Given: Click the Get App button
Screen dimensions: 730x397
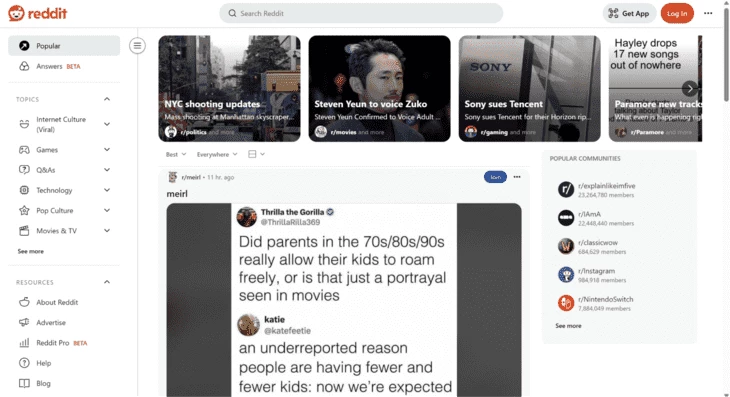Looking at the screenshot, I should coord(629,13).
